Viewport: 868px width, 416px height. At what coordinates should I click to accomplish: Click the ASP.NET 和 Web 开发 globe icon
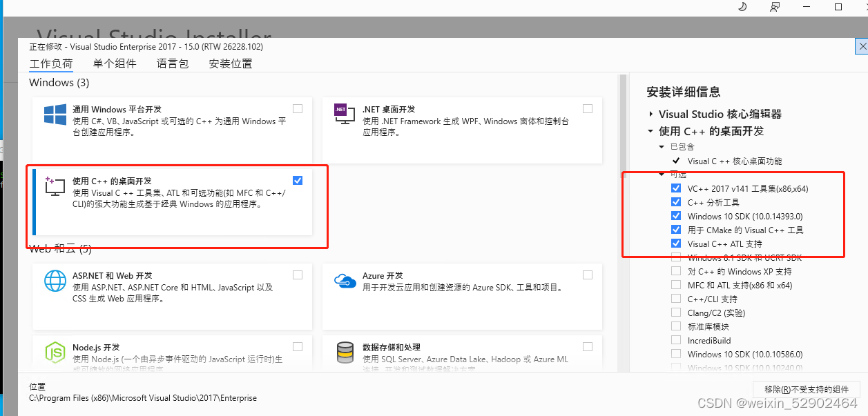point(55,281)
